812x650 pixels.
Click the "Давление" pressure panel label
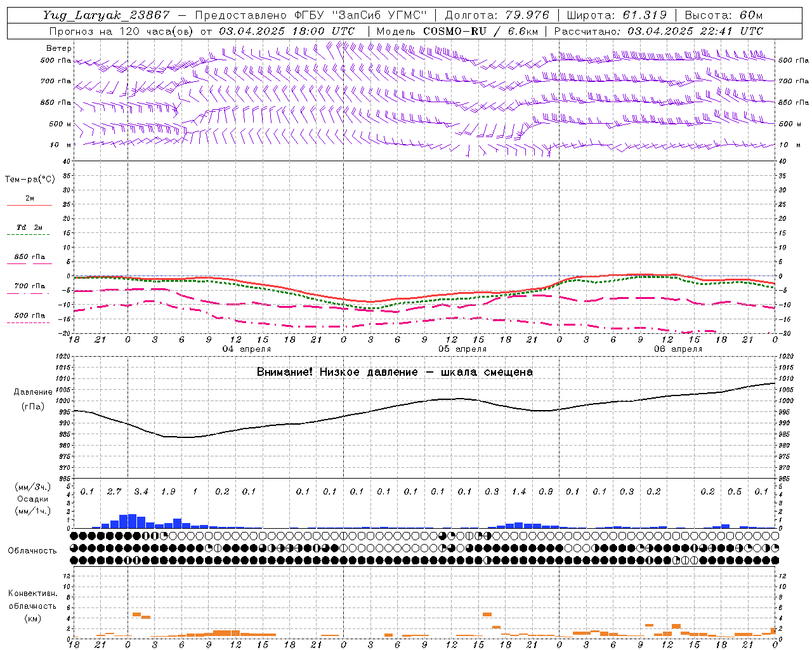pyautogui.click(x=33, y=392)
